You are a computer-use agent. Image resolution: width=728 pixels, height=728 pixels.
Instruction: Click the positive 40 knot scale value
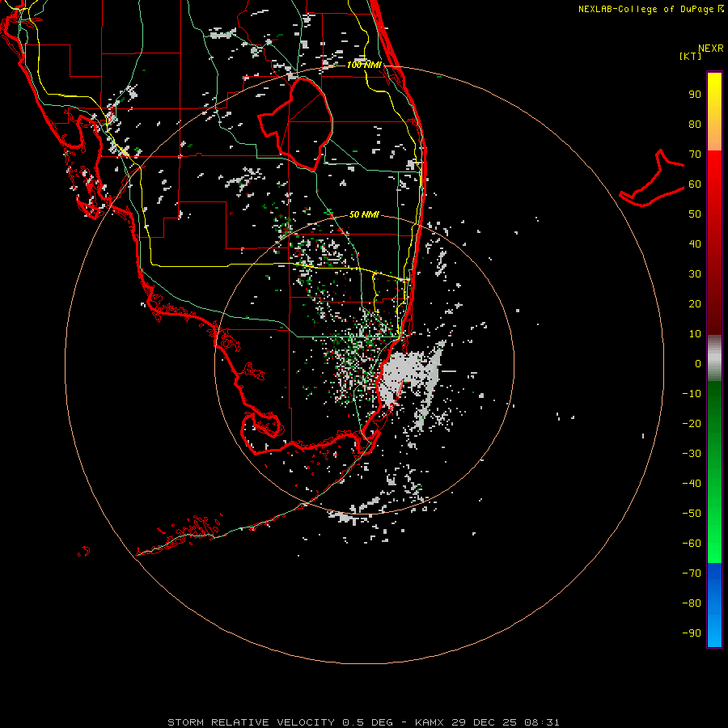click(x=695, y=243)
